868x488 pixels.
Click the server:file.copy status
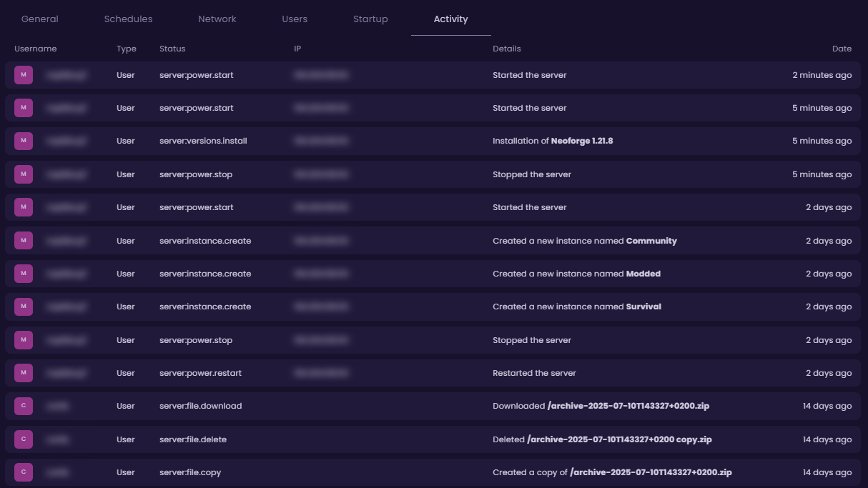point(190,472)
